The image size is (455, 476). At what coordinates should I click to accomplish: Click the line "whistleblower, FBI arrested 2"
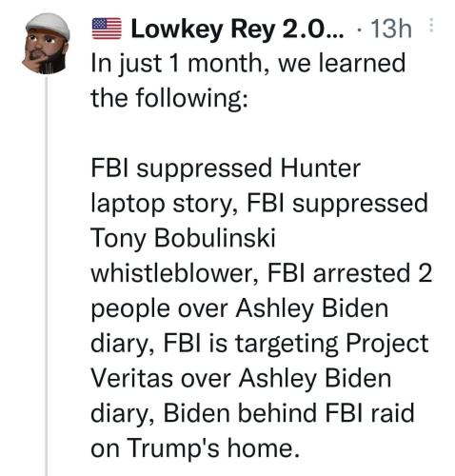pyautogui.click(x=262, y=273)
